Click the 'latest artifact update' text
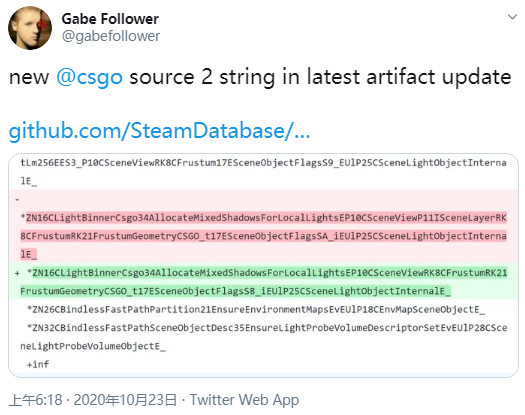 tap(409, 77)
